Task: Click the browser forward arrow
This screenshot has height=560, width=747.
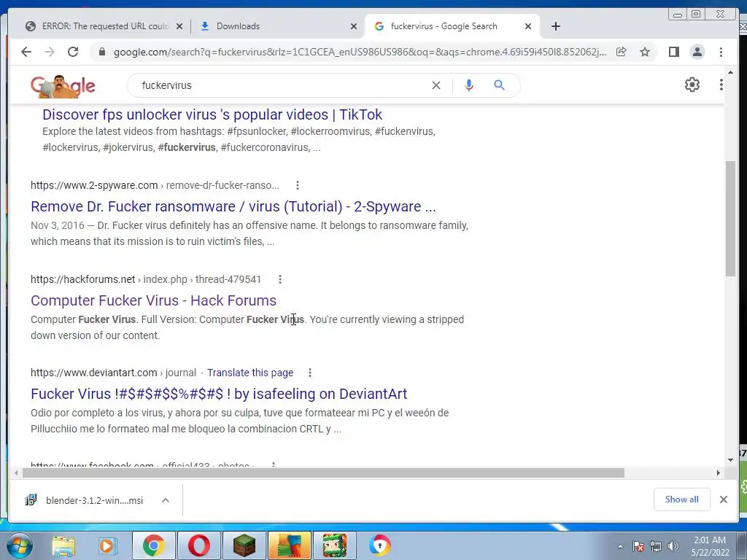Action: (50, 52)
